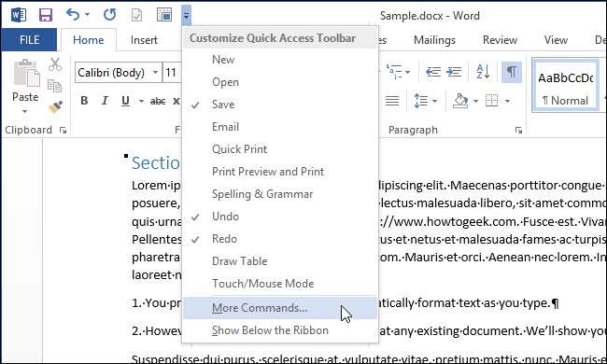Open Customize Quick Access Toolbar dropdown arrow
607x364 pixels.
pos(186,15)
